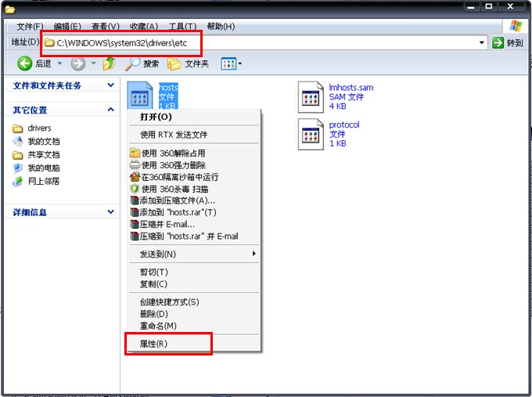Collapse the 其它位置 panel
The height and width of the screenshot is (397, 532).
coord(110,110)
